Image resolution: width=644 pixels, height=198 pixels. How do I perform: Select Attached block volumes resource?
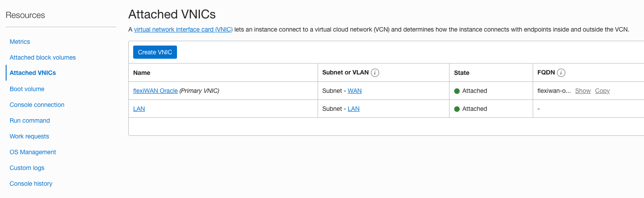click(42, 57)
